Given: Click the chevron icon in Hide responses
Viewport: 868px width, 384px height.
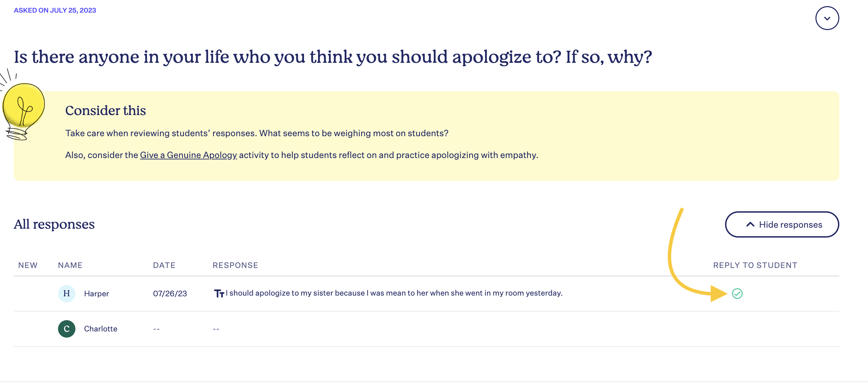Looking at the screenshot, I should (750, 224).
